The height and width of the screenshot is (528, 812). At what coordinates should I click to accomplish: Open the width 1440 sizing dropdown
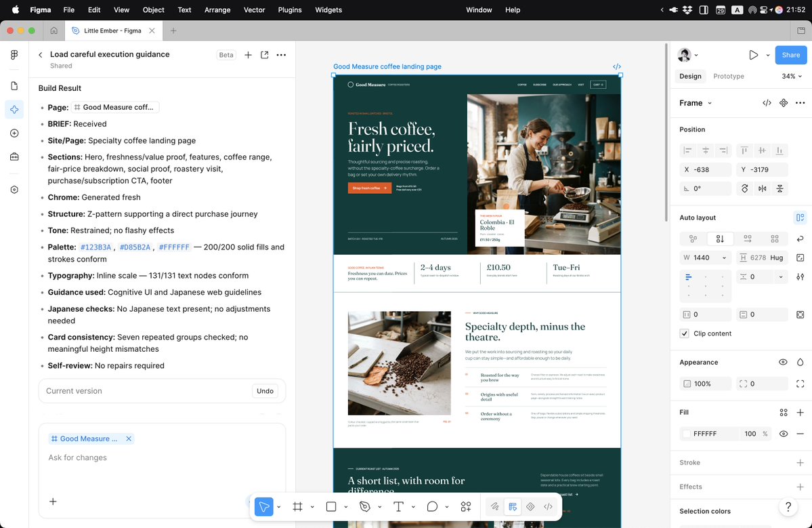click(x=724, y=258)
